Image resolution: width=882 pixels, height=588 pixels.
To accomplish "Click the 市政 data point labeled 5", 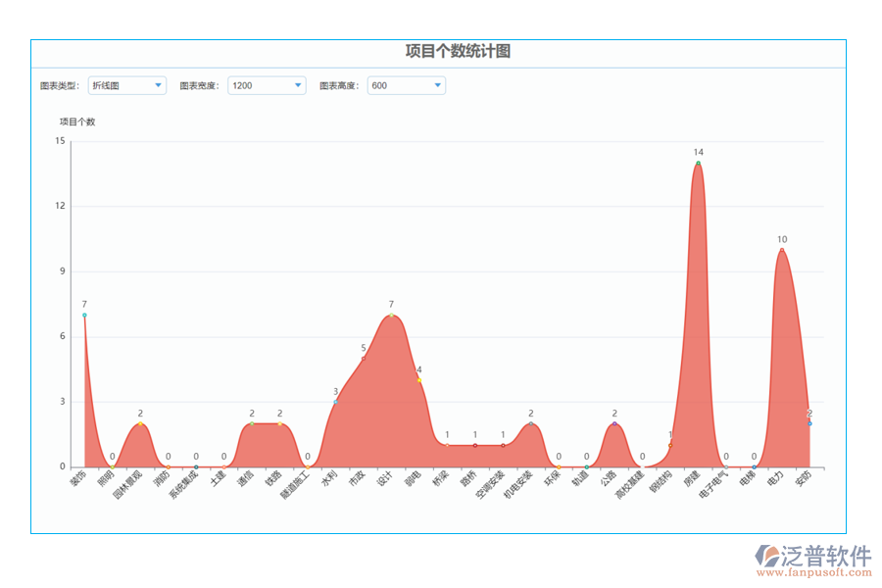I will 364,359.
